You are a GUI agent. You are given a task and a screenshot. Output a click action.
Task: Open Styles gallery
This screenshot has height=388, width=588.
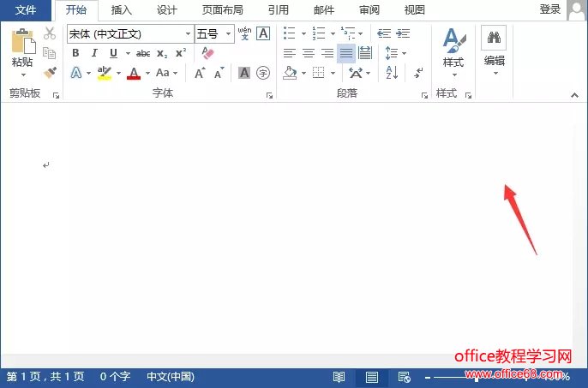click(x=453, y=51)
